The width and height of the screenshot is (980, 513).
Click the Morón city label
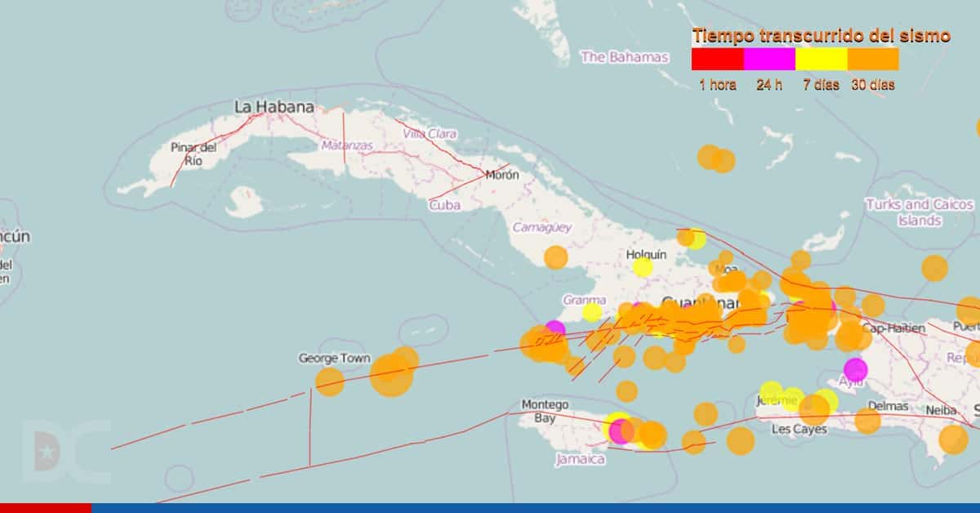click(x=501, y=175)
